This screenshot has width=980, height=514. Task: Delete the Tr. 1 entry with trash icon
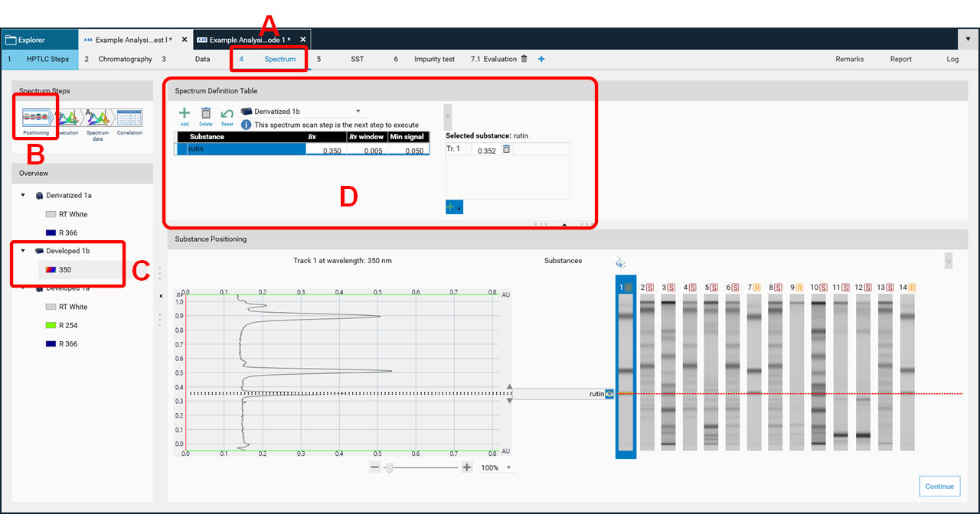coord(506,150)
